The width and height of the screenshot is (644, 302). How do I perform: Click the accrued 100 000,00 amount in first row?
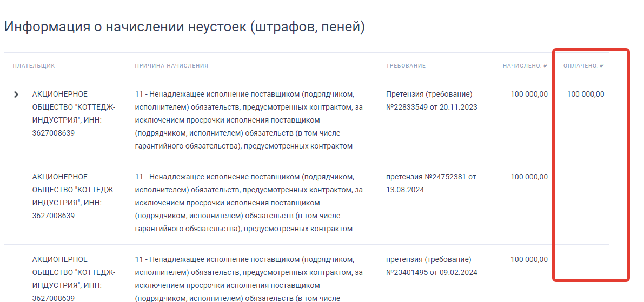pos(529,94)
